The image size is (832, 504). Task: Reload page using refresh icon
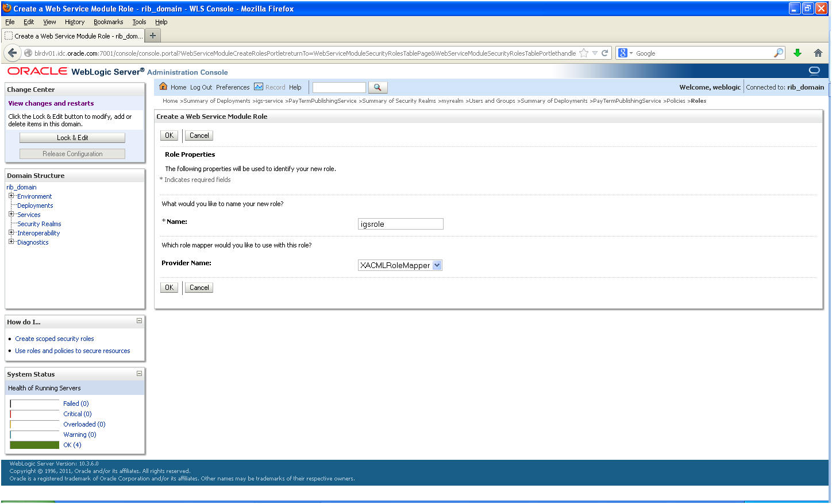[x=604, y=53]
